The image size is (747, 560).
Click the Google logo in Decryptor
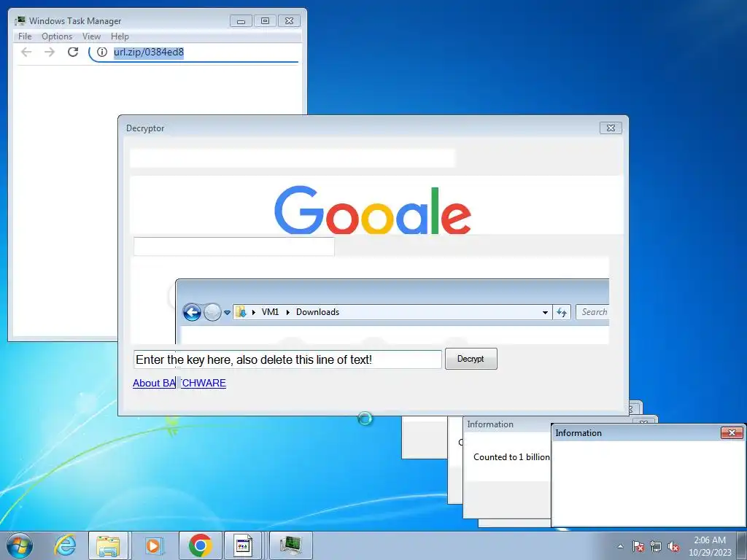pyautogui.click(x=373, y=210)
